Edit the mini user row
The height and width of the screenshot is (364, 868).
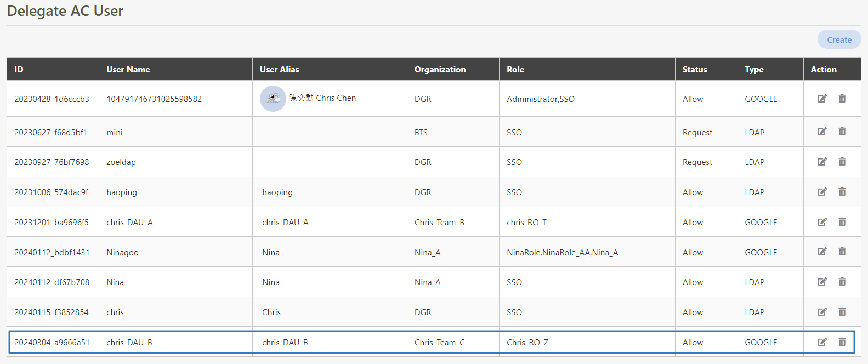pos(822,132)
